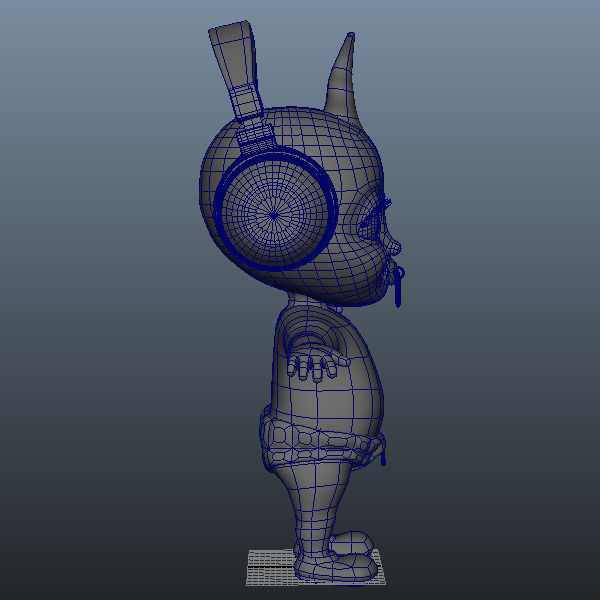600x600 pixels.
Task: Select the ring hanging from the mouth
Action: tap(398, 286)
